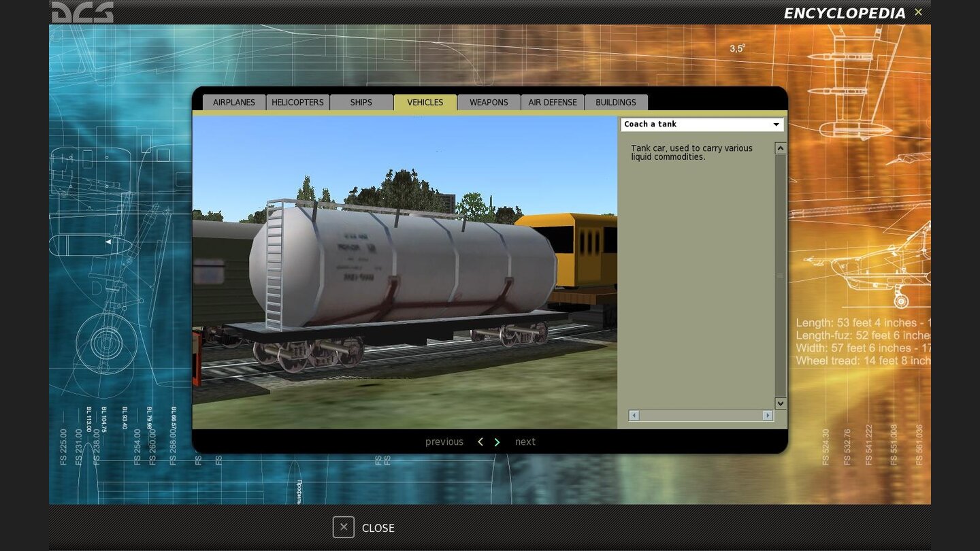Open the HELICOPTERS tab
Screen dimensions: 980x551
pyautogui.click(x=297, y=102)
